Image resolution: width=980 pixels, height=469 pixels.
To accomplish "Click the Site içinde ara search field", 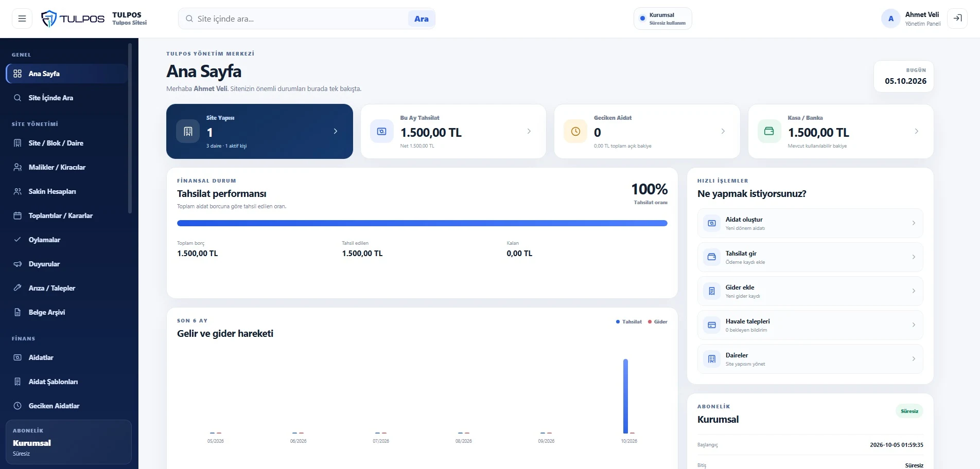I will (301, 19).
